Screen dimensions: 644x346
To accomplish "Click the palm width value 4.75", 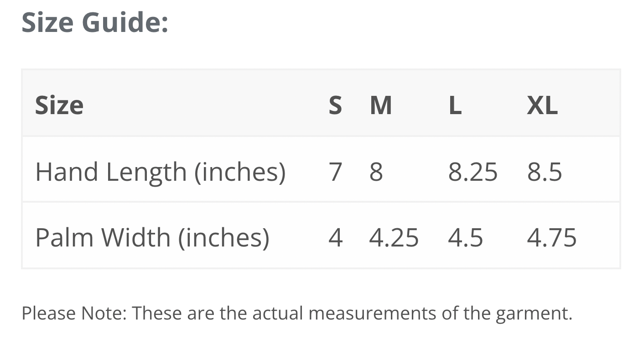I will (x=552, y=238).
